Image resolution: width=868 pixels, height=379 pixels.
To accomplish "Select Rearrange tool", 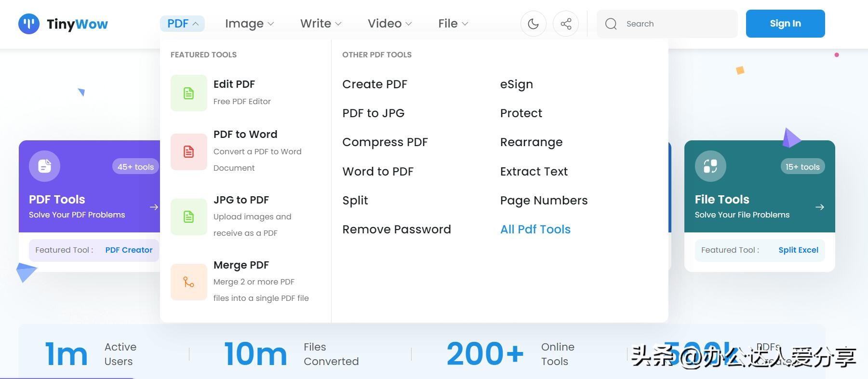I will [x=531, y=142].
